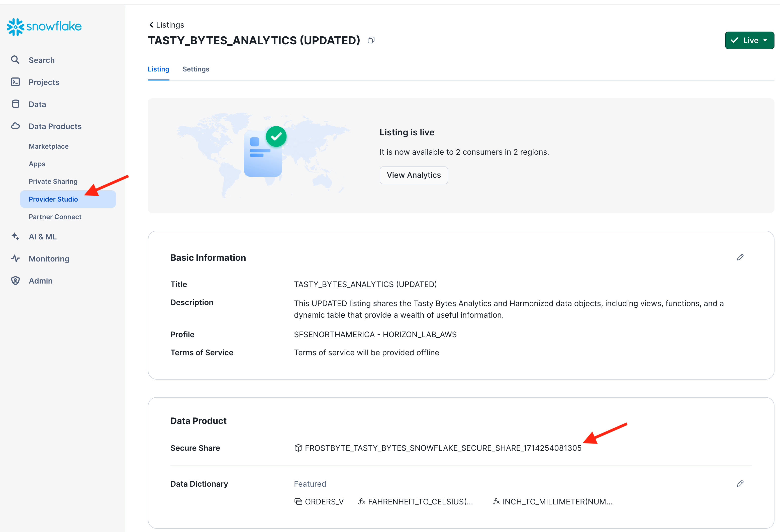Open Monitoring via pulse icon

[x=16, y=258]
